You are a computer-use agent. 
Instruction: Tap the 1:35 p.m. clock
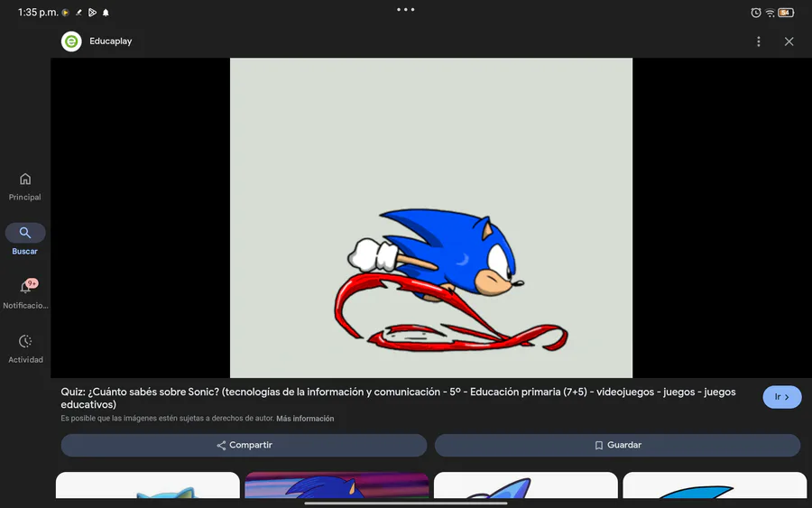click(x=38, y=13)
